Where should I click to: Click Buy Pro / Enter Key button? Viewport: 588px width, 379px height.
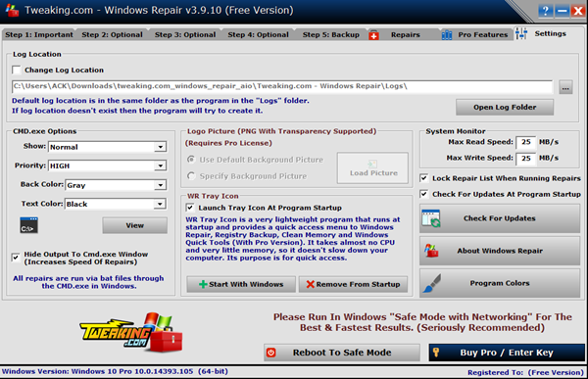tap(507, 353)
